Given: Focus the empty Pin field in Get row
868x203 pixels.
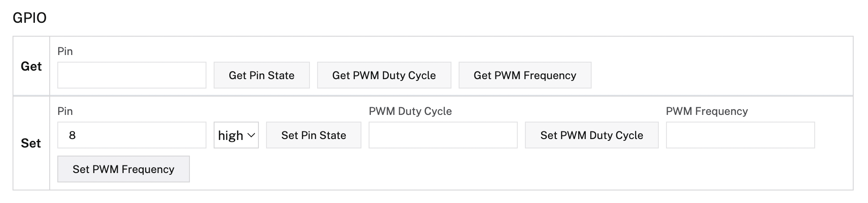Looking at the screenshot, I should 132,75.
